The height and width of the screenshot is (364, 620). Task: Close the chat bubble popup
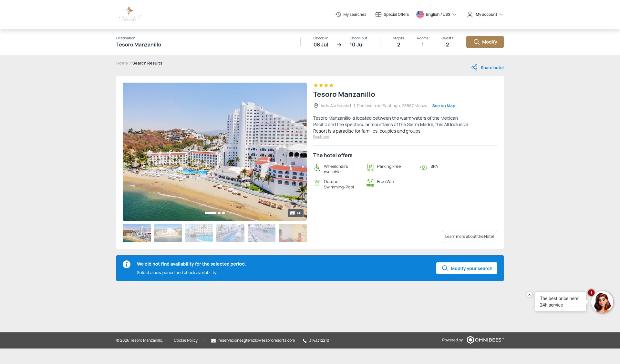tap(529, 295)
